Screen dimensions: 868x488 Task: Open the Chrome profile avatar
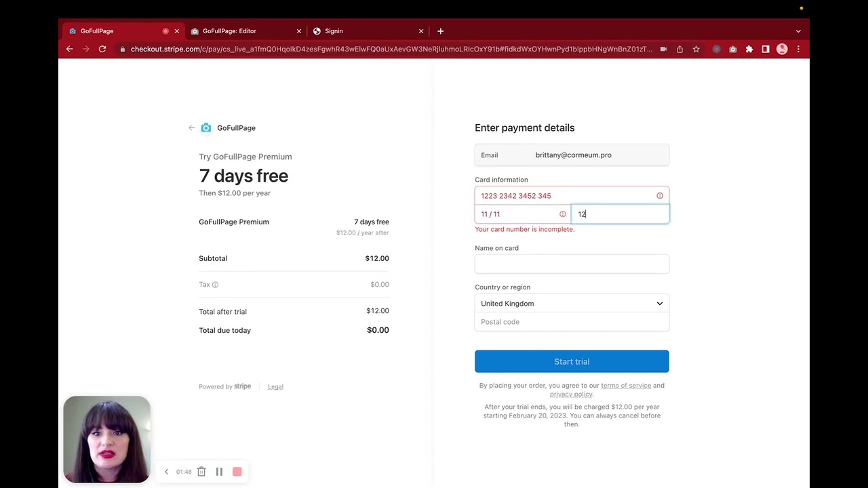[x=782, y=49]
